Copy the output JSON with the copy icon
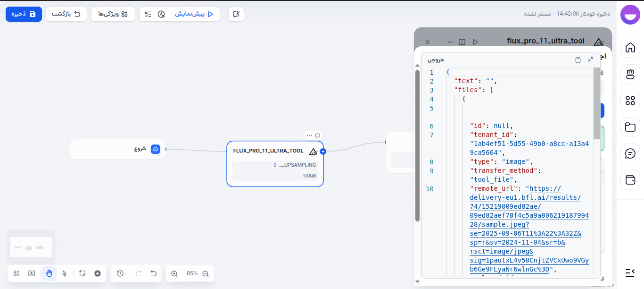The height and width of the screenshot is (289, 644). (x=578, y=60)
